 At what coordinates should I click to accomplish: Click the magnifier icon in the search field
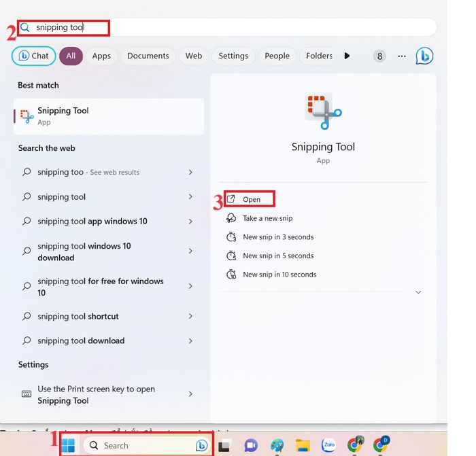25,27
